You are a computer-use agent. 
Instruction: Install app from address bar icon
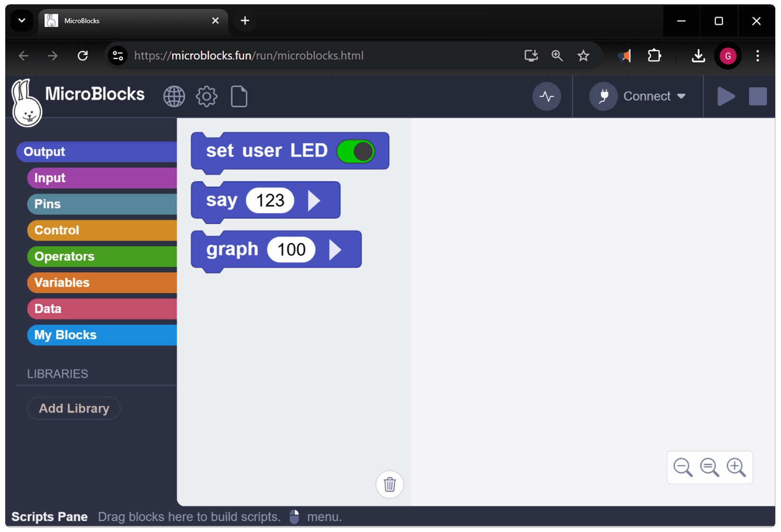tap(531, 56)
